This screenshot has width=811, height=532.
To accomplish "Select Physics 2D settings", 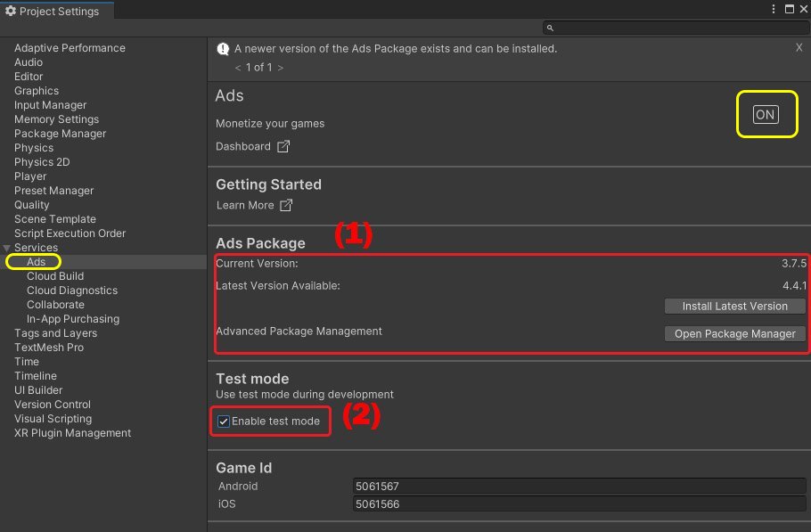I will (x=42, y=162).
